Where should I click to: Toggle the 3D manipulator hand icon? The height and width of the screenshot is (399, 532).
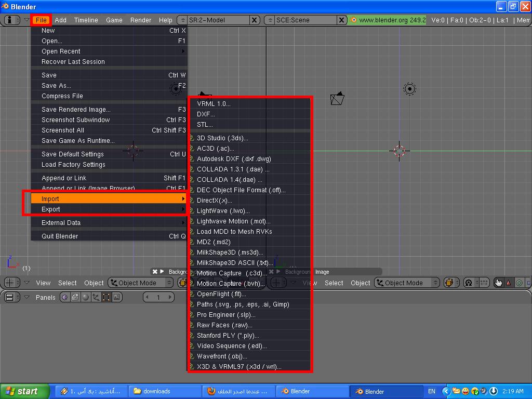498,283
